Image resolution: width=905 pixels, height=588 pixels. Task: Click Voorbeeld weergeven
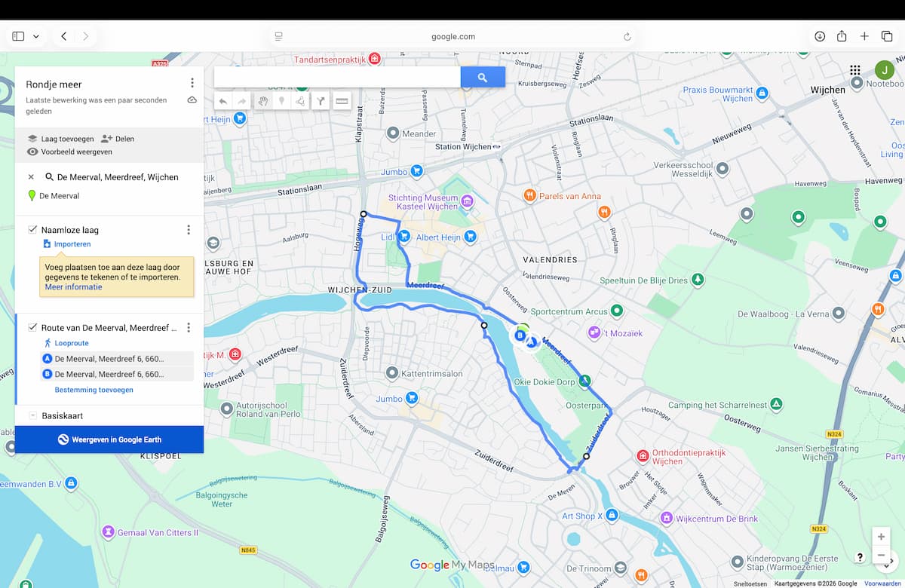69,152
